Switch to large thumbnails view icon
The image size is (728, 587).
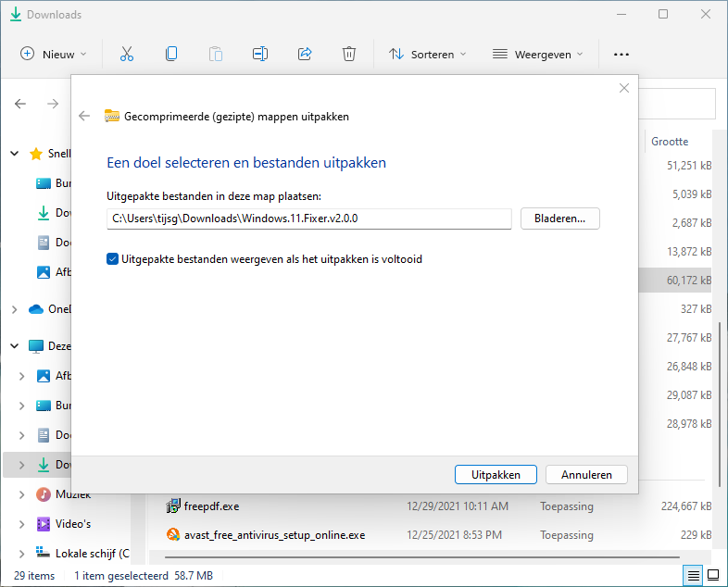pos(714,575)
